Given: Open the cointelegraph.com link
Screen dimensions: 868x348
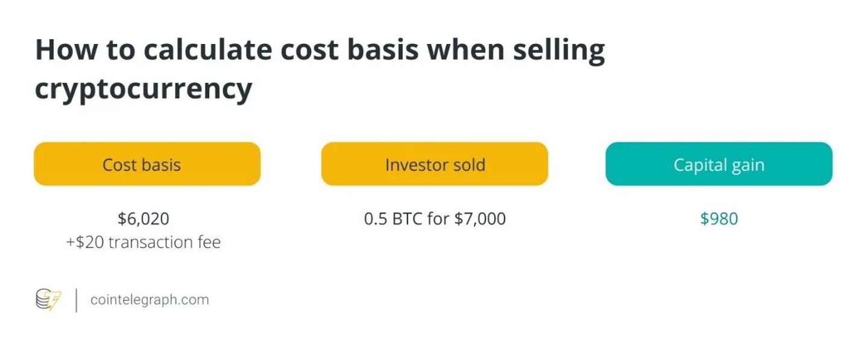Looking at the screenshot, I should [149, 299].
